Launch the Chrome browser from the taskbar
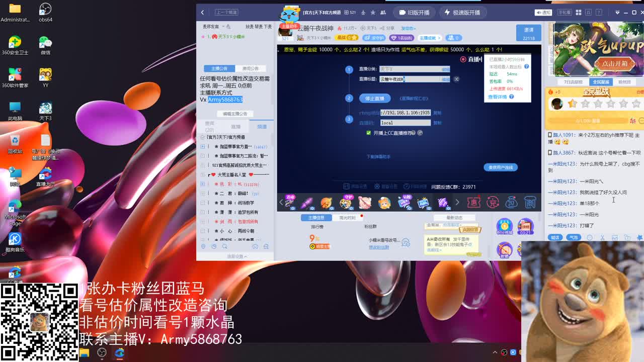 119,353
